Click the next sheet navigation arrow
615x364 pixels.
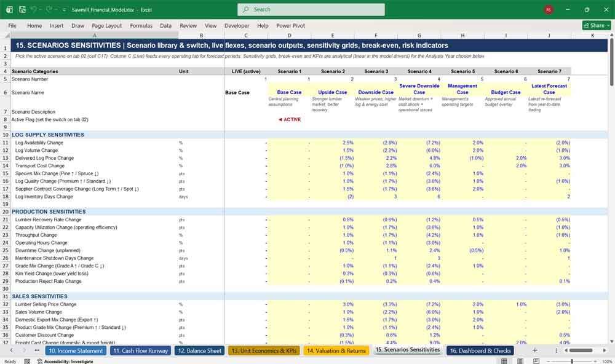(x=25, y=350)
